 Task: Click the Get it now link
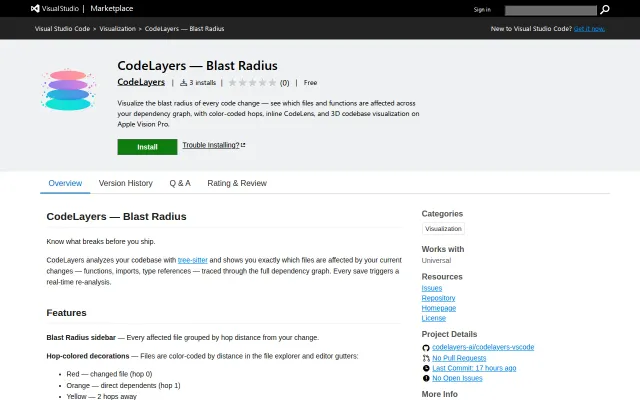tap(589, 29)
